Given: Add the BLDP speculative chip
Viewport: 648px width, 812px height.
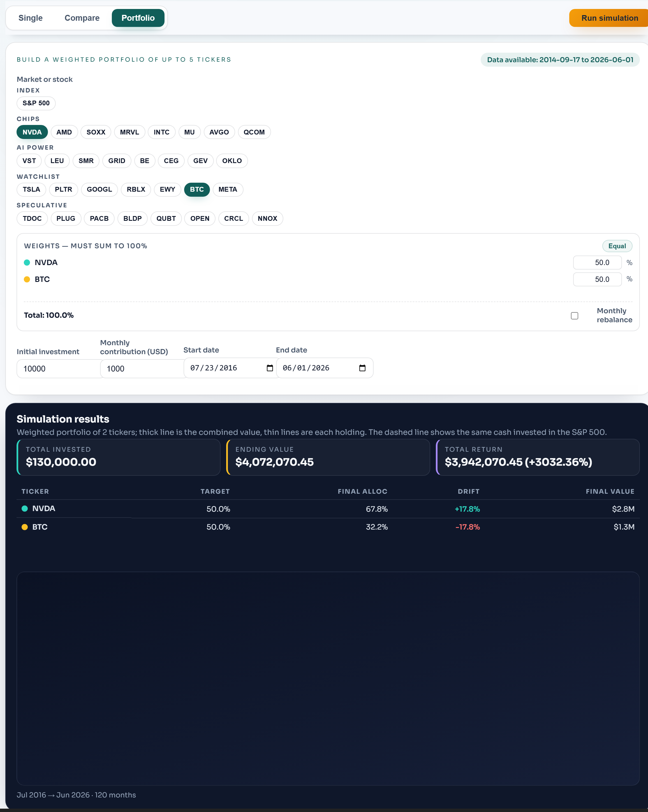Looking at the screenshot, I should click(133, 219).
